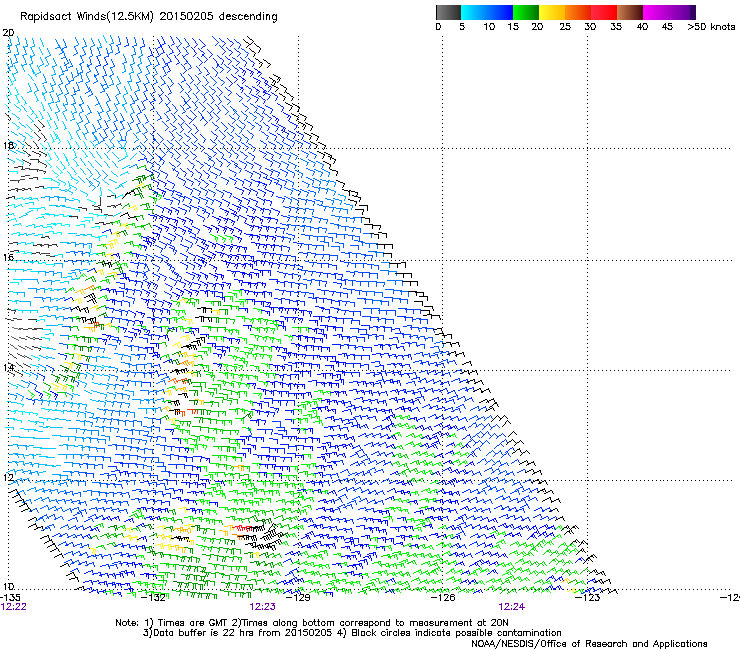The height and width of the screenshot is (650, 740).
Task: Click the purple time label '12:23'
Action: click(262, 607)
